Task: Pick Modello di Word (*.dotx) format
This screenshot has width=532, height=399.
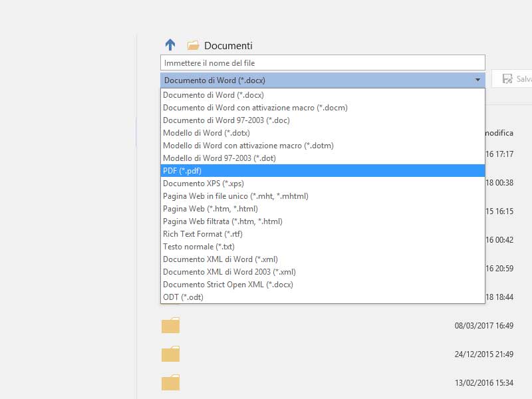Action: pos(206,133)
